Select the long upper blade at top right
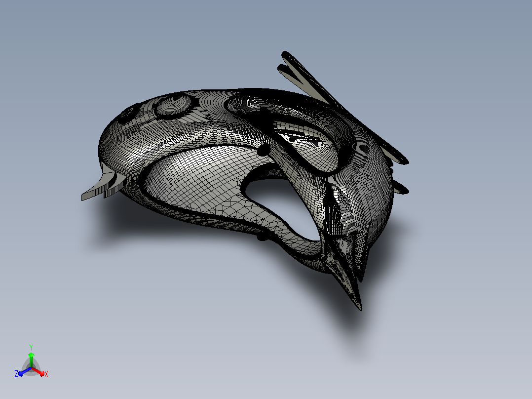The image size is (532, 399). tap(342, 105)
